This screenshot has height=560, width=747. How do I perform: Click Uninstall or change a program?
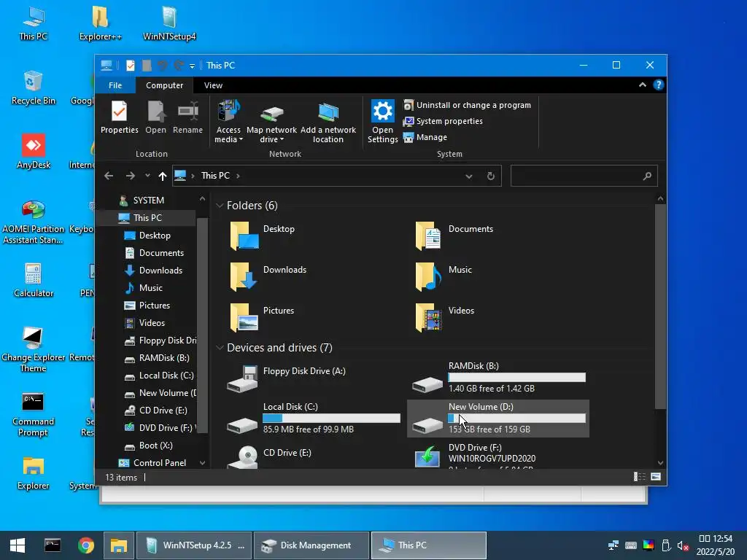tap(467, 105)
